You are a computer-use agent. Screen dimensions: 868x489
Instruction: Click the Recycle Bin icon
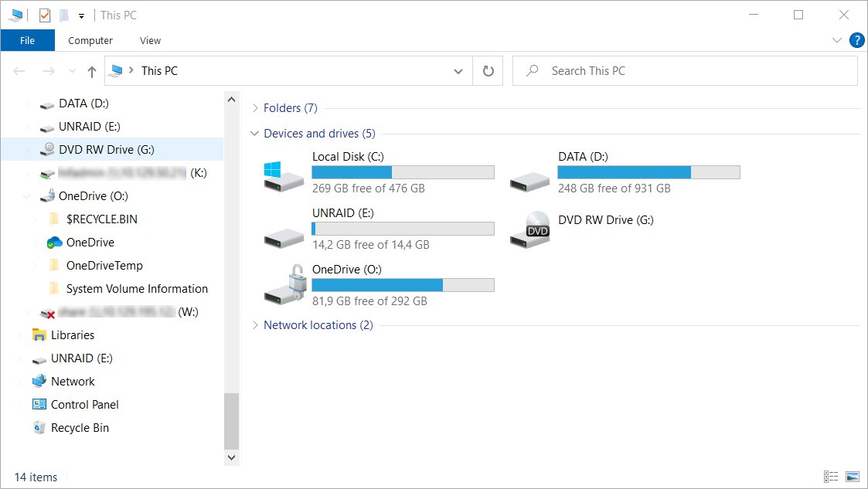39,428
